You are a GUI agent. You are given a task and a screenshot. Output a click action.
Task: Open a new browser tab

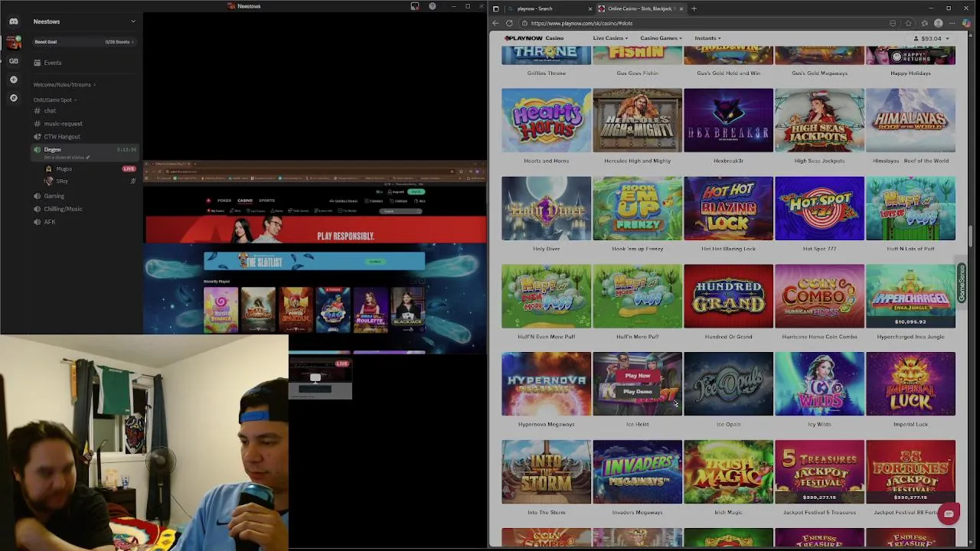(694, 8)
